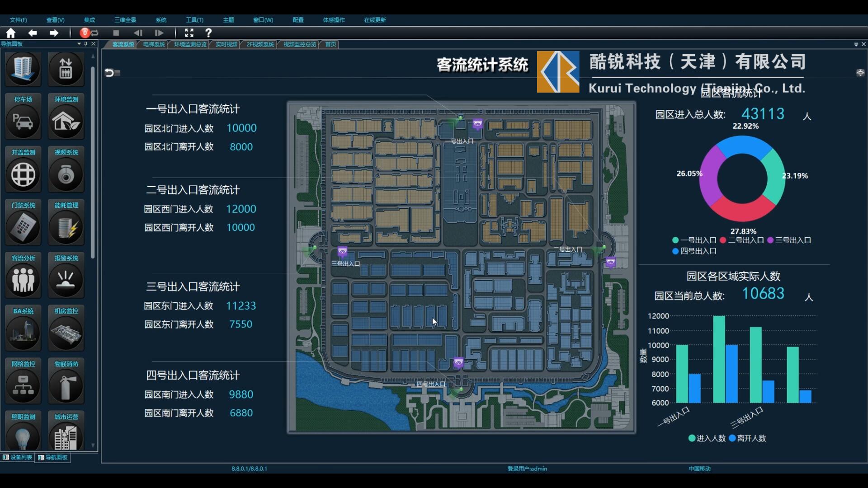868x488 pixels.
Task: Open the 报警系统 alarm module
Action: (66, 280)
